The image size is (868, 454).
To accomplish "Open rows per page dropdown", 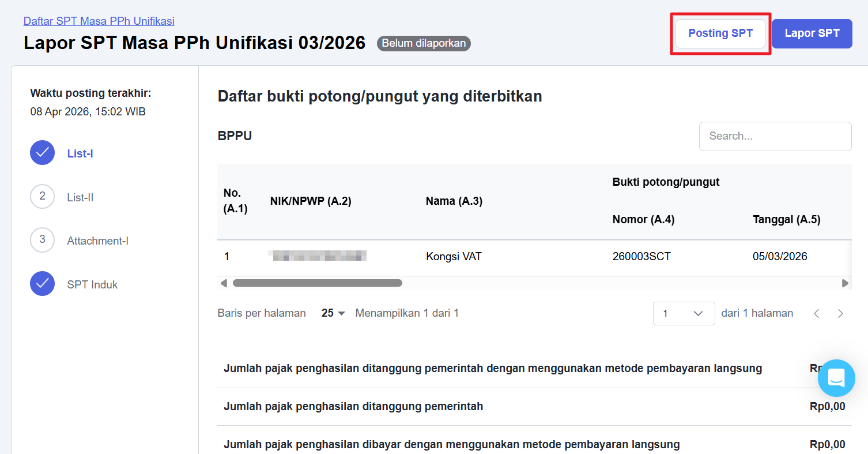I will click(x=333, y=313).
